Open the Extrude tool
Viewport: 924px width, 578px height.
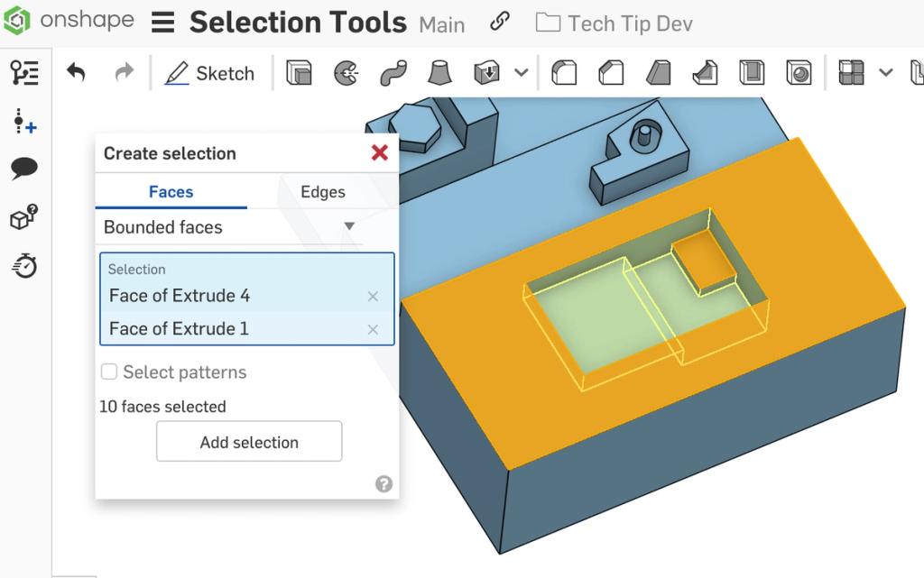coord(298,73)
